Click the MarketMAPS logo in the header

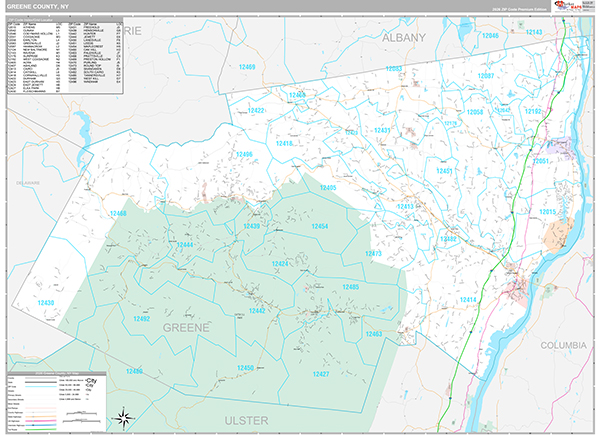567,5
